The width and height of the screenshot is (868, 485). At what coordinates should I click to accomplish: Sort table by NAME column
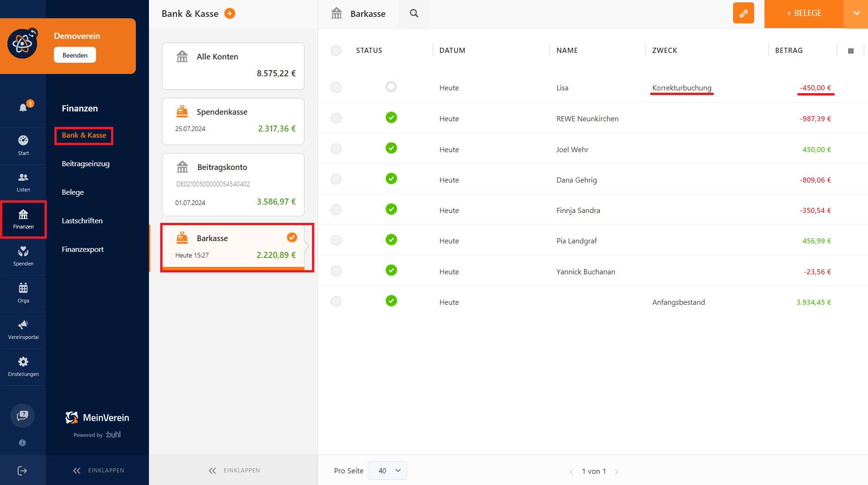pyautogui.click(x=567, y=51)
